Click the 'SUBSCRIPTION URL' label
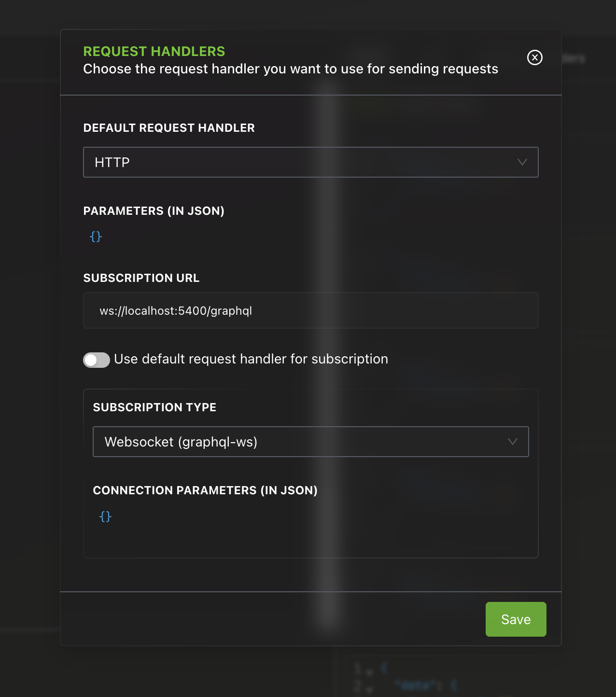Image resolution: width=616 pixels, height=697 pixels. click(x=141, y=278)
